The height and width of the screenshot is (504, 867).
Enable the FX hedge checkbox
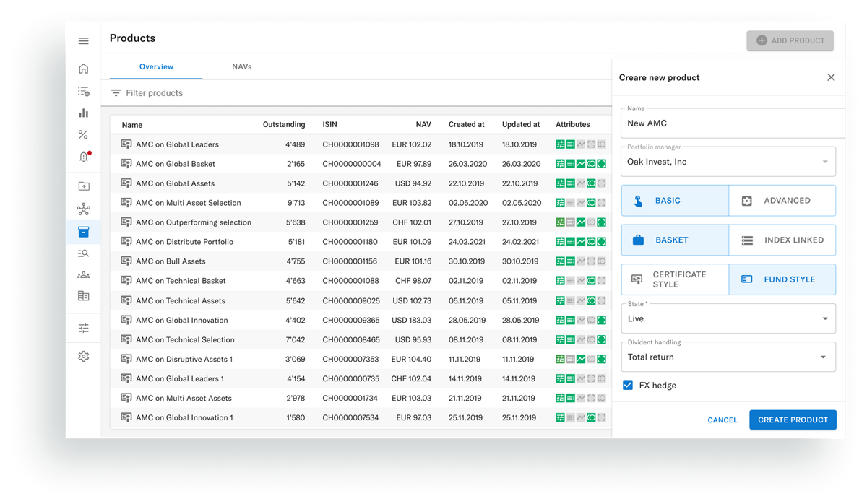click(628, 385)
